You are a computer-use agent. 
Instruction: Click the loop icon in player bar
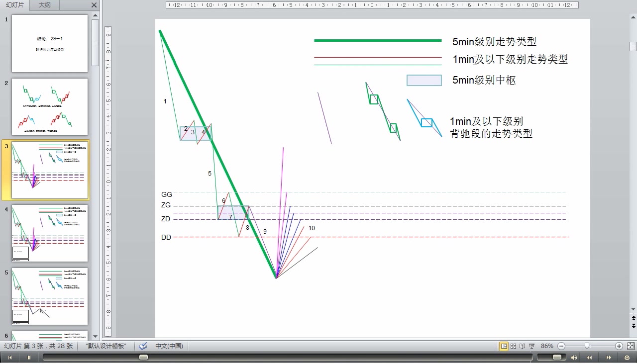pos(627,358)
